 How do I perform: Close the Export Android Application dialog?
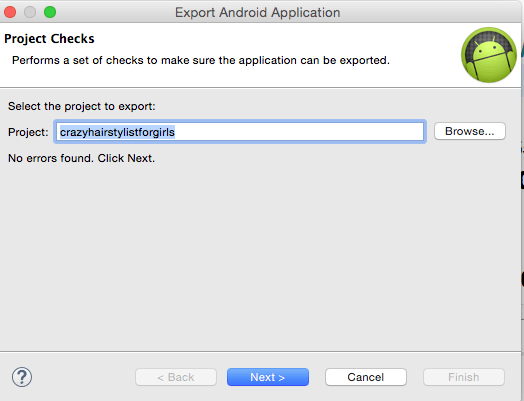(10, 12)
